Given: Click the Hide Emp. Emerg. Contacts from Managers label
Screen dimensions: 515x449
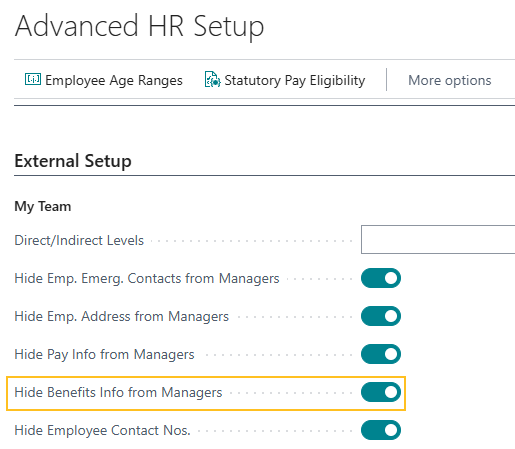Looking at the screenshot, I should point(147,278).
